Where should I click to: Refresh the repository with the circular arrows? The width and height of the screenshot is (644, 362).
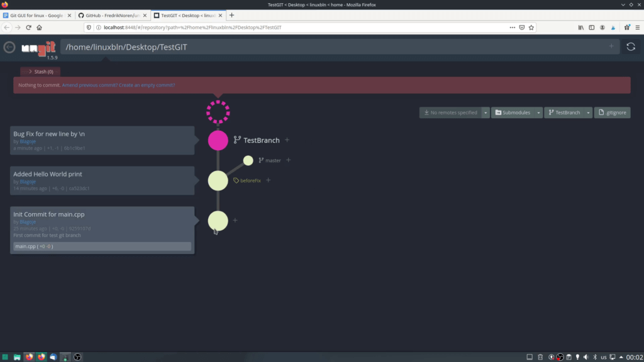pos(631,47)
